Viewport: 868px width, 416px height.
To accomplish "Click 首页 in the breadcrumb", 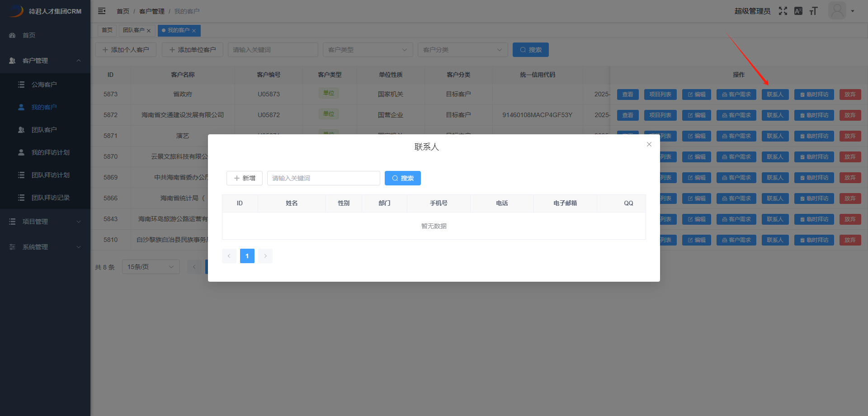I will coord(123,11).
